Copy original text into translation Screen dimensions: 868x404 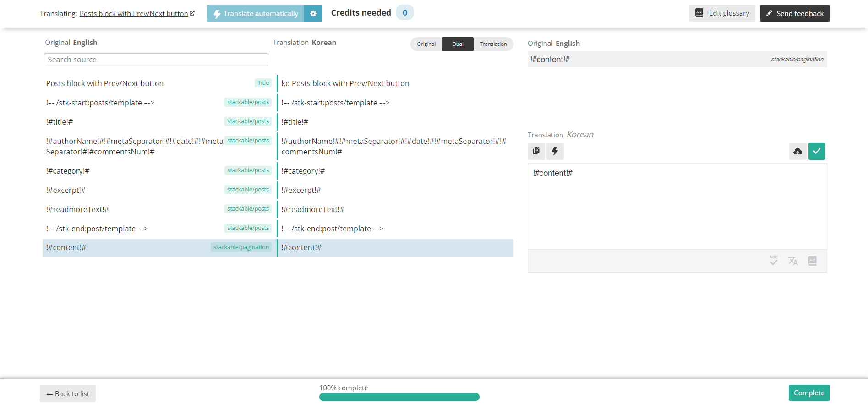[536, 151]
